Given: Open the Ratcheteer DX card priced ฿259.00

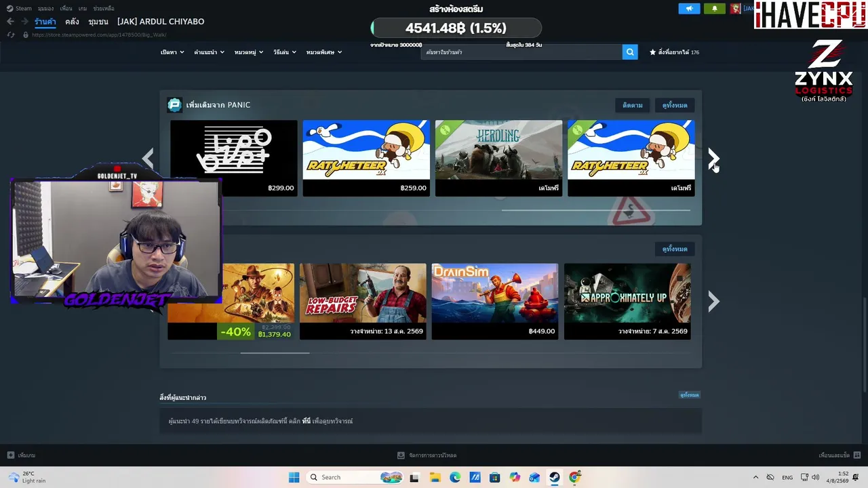Looking at the screenshot, I should [x=366, y=158].
